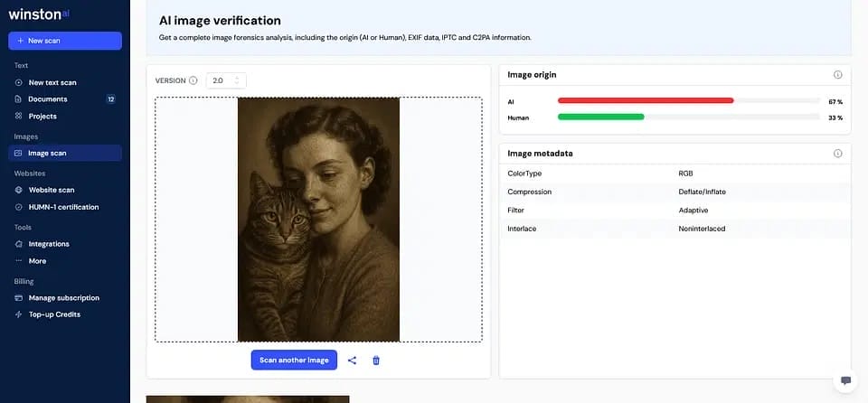The image size is (868, 403).
Task: Click the Projects grid icon
Action: click(18, 117)
